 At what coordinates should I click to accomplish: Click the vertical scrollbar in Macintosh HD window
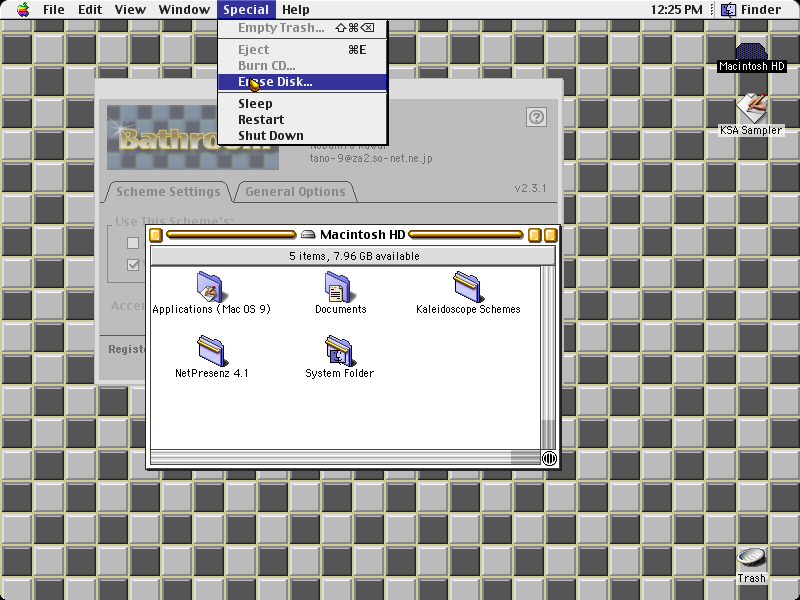(548, 357)
